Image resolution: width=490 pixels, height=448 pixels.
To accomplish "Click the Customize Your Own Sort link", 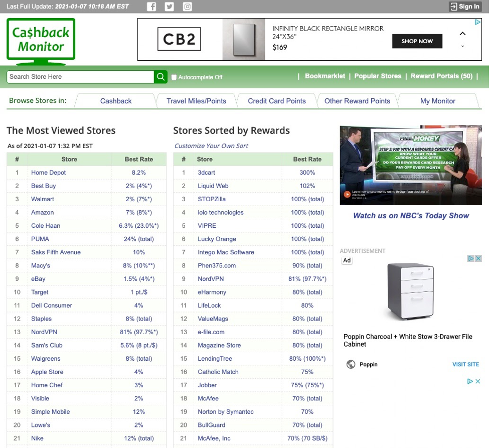I will (x=211, y=146).
